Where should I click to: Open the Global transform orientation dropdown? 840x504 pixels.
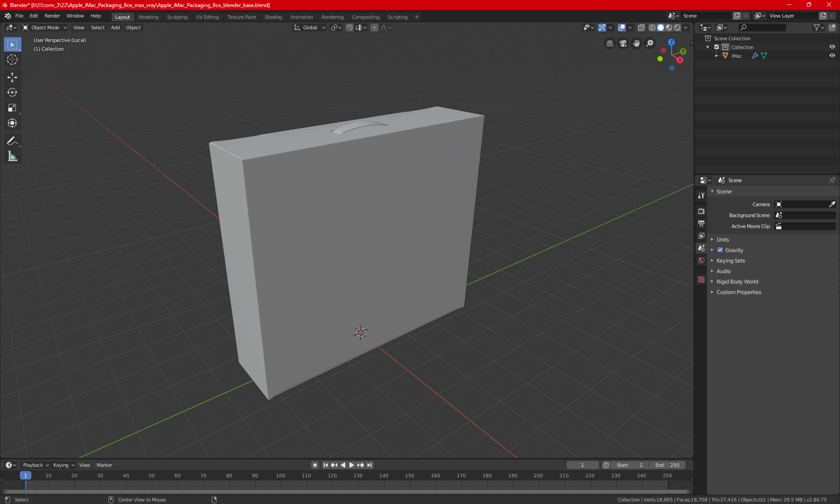pyautogui.click(x=310, y=28)
